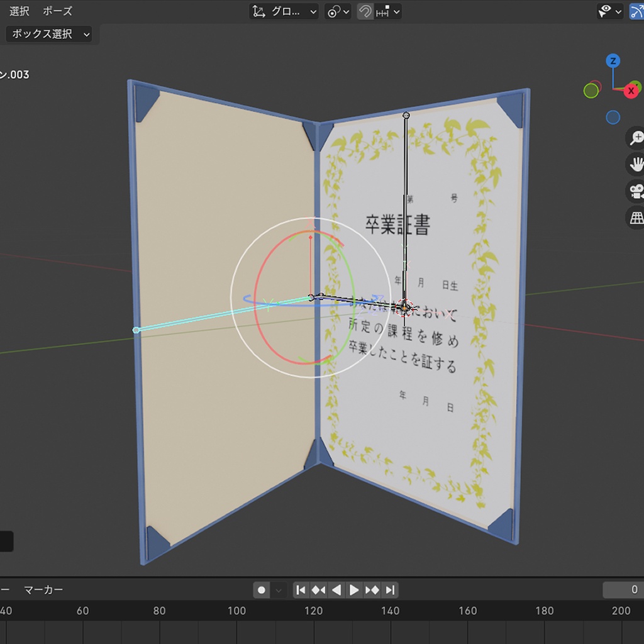Click the red X axis gizmo ball

tap(631, 91)
